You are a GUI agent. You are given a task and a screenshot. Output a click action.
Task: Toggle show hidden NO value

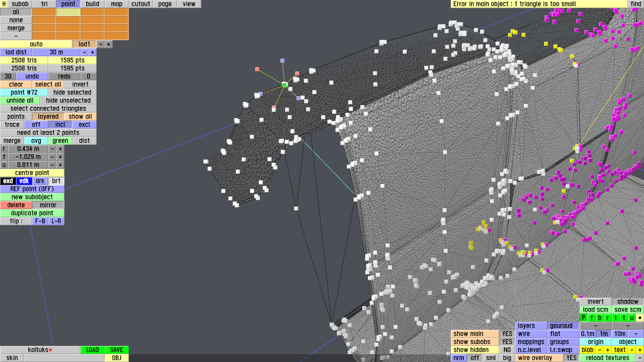pyautogui.click(x=507, y=350)
